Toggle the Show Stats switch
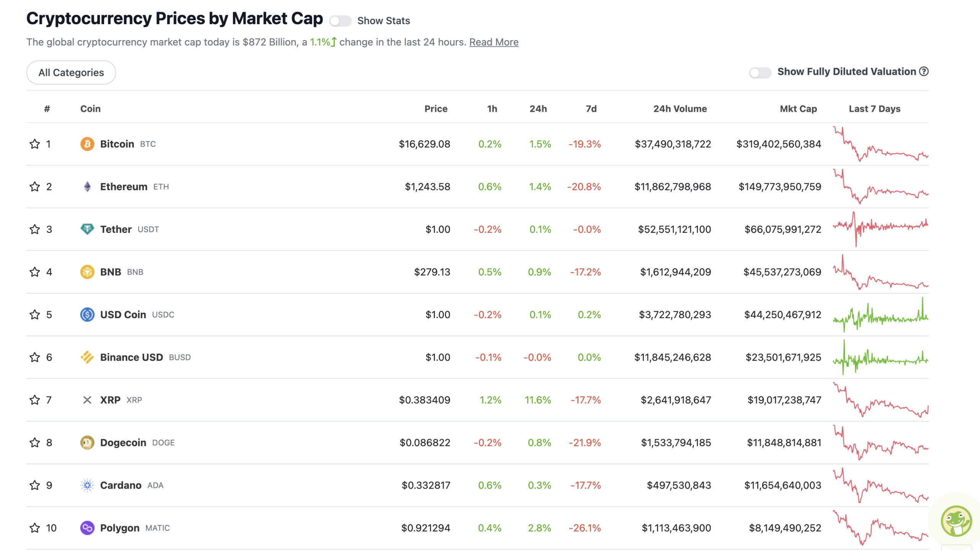980x551 pixels. [340, 21]
